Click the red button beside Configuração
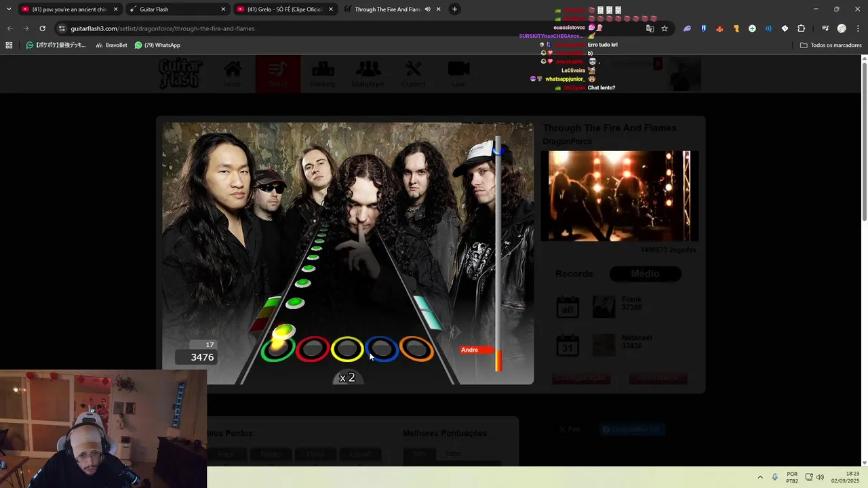Viewport: 868px width, 488px height. pos(658,378)
